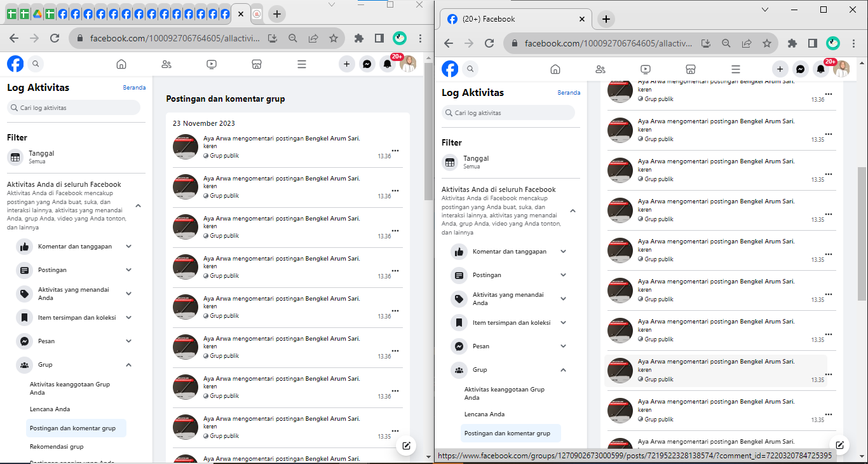
Task: Open Tanggal filter in right window
Action: click(511, 162)
